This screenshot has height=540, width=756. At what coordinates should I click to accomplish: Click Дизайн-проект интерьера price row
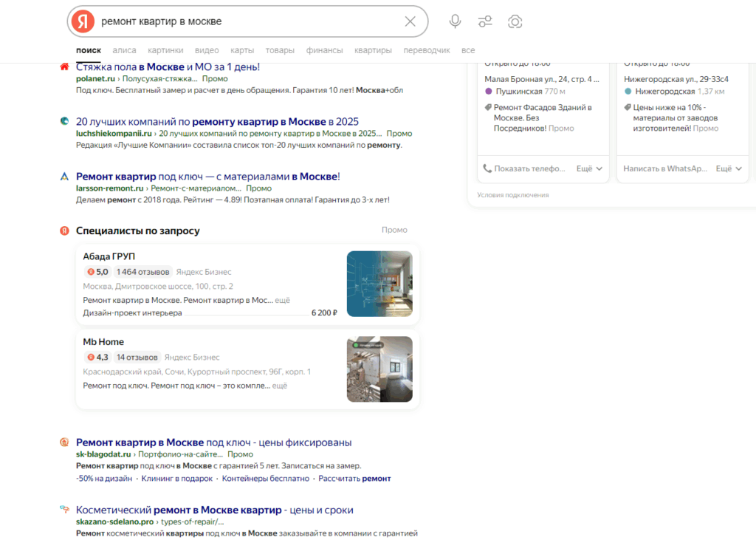click(210, 312)
